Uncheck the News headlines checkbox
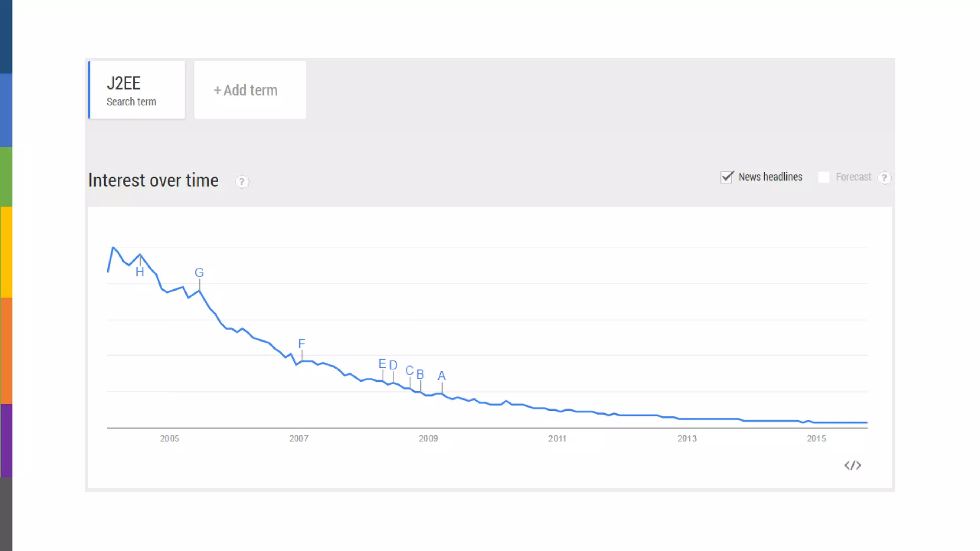The height and width of the screenshot is (551, 980). (x=727, y=177)
